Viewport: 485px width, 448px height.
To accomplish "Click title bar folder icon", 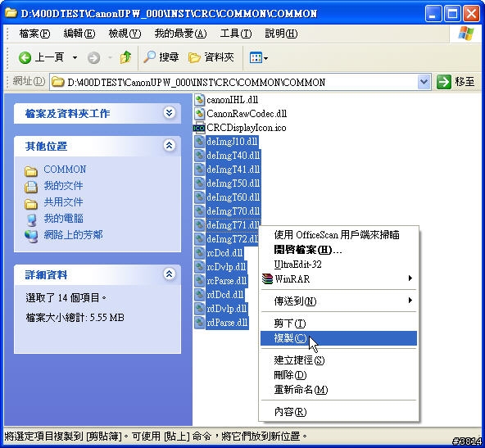I will 11,12.
